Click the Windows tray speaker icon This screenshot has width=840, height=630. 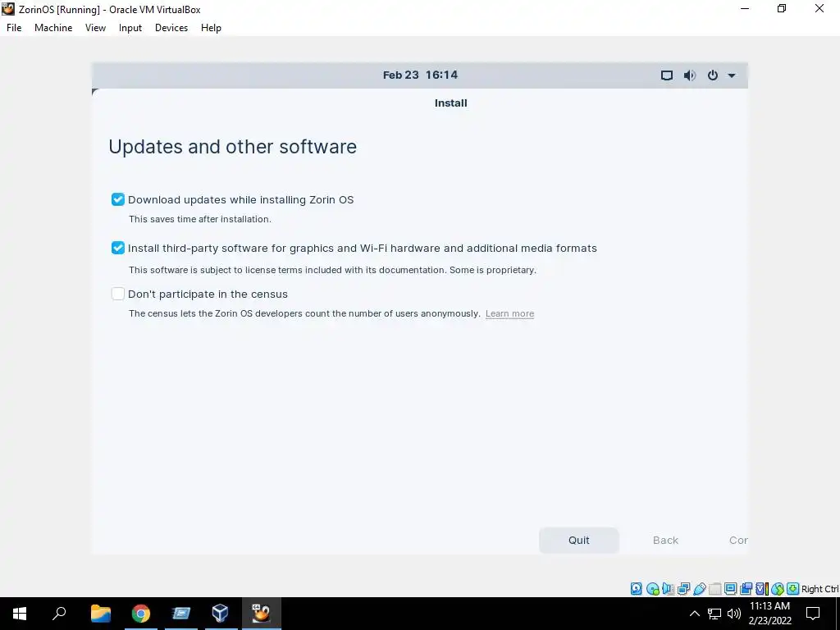coord(734,614)
